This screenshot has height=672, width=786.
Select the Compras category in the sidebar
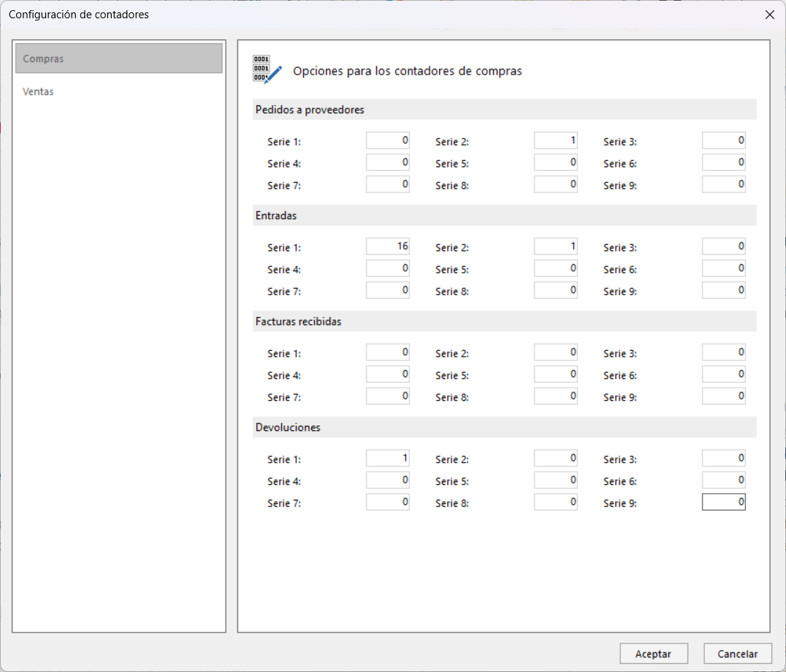119,58
